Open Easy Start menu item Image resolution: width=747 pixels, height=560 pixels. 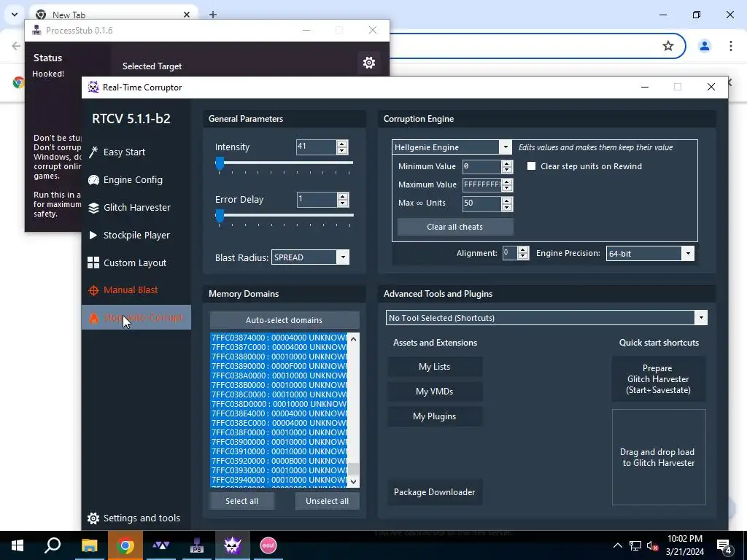136,152
